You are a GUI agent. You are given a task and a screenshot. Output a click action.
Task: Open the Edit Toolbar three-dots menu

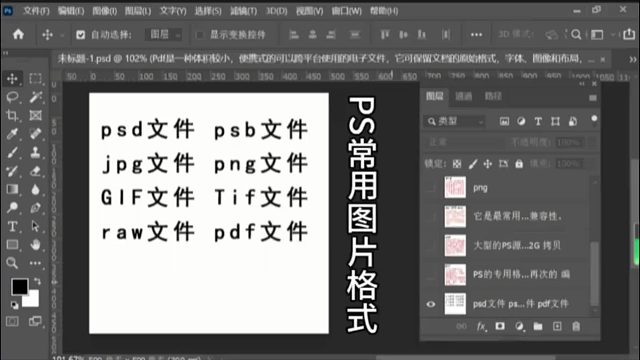point(36,263)
